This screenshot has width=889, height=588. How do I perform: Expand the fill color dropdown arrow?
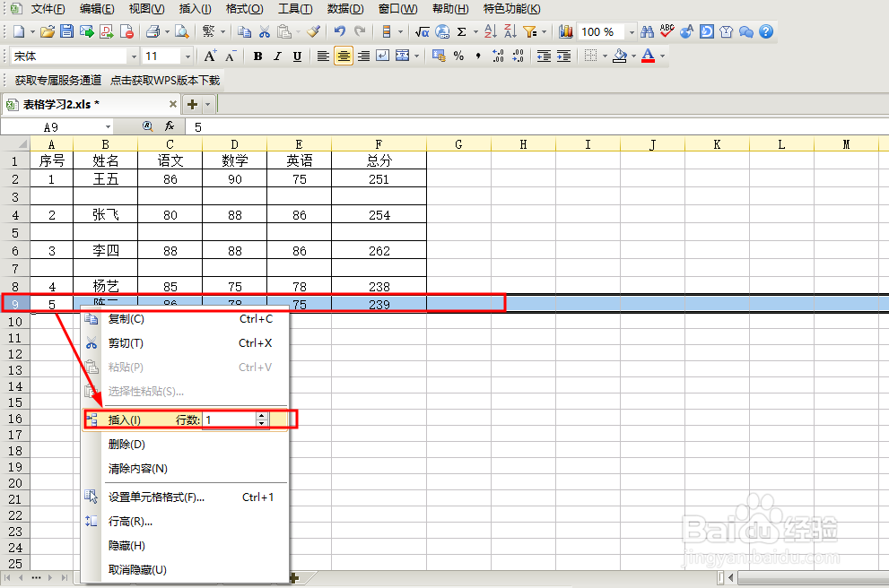tap(634, 56)
